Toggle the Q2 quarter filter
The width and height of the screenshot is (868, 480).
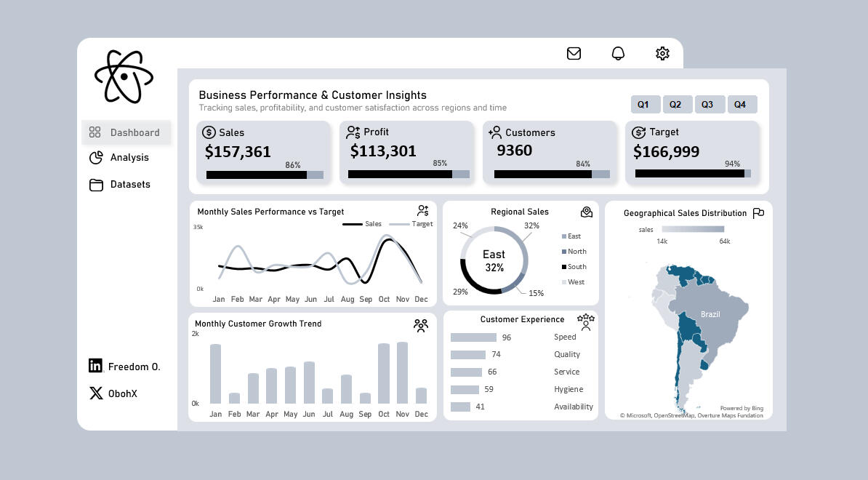[676, 105]
